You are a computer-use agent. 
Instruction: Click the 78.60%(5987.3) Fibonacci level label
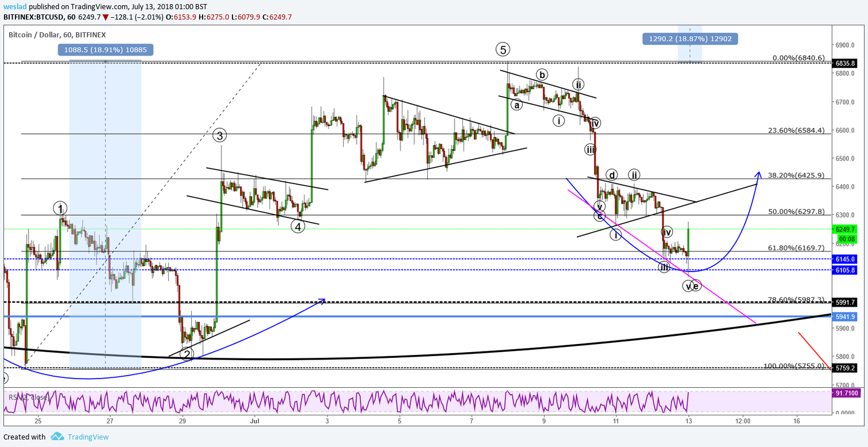[797, 300]
